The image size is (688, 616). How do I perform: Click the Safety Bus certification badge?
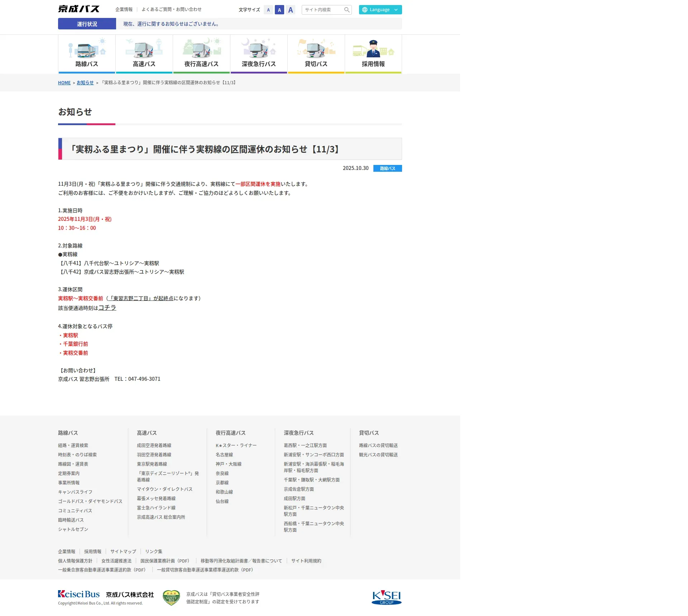[171, 598]
